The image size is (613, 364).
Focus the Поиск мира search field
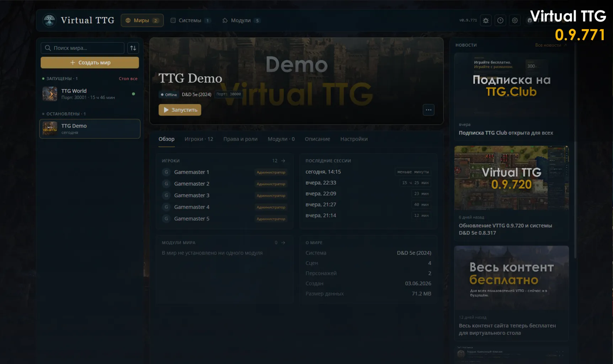pyautogui.click(x=82, y=48)
